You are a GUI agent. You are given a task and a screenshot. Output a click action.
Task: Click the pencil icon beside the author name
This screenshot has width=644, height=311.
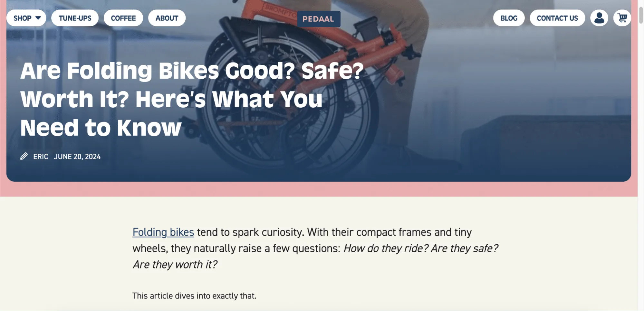[x=24, y=157]
